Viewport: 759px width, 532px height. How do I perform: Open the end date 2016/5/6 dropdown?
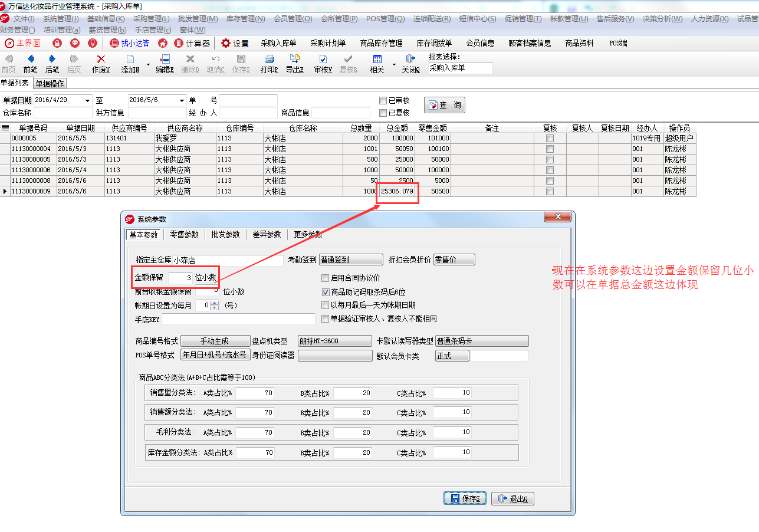tap(182, 100)
